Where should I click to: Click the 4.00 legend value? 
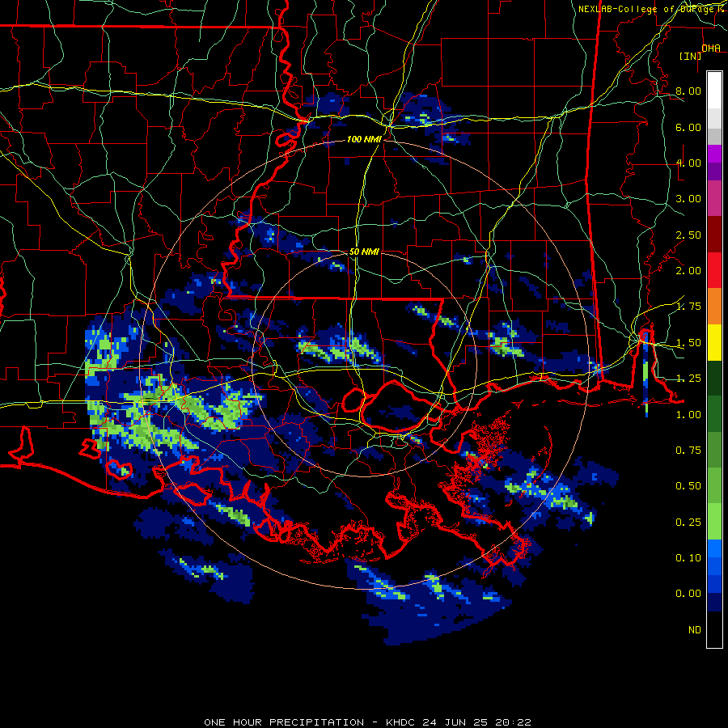click(688, 163)
